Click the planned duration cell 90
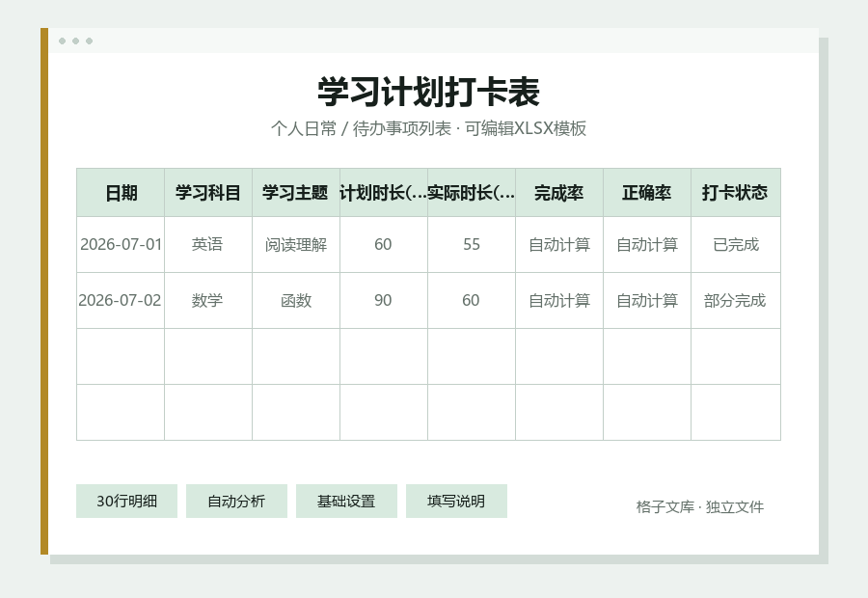Screen dimensions: 868x598 pos(384,300)
